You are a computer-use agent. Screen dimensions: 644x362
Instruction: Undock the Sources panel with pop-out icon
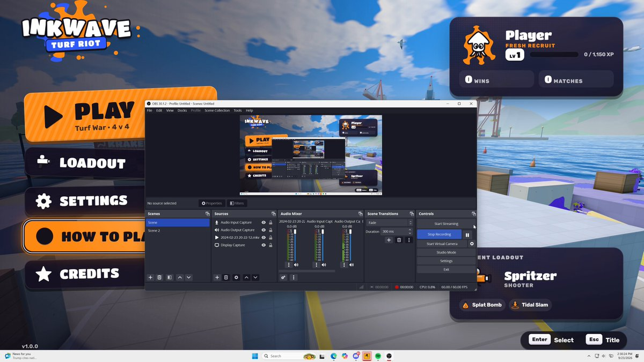coord(273,213)
